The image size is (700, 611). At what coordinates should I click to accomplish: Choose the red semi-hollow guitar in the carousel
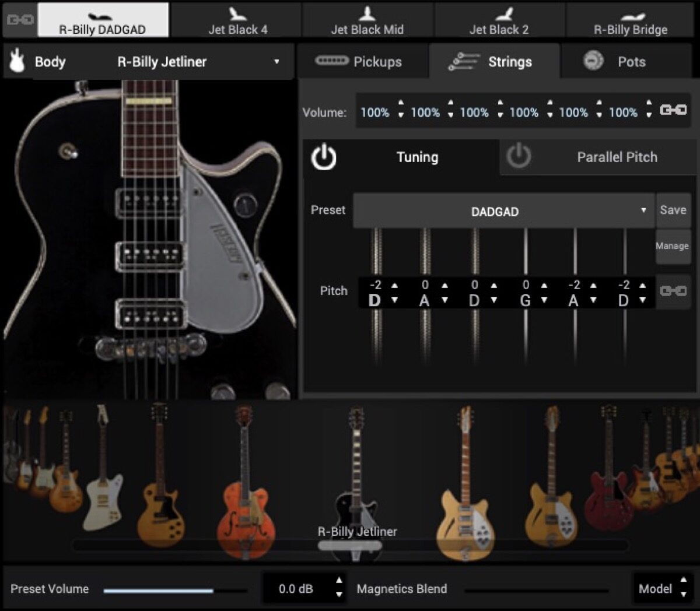coord(608,469)
